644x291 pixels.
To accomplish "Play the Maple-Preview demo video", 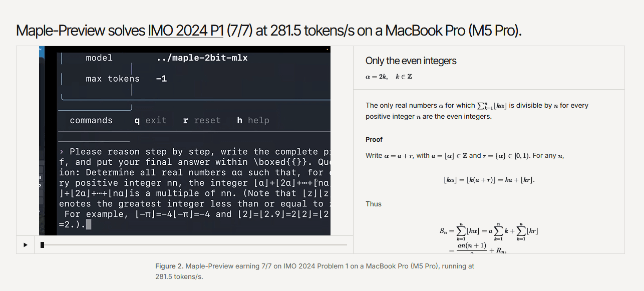I will click(x=26, y=245).
